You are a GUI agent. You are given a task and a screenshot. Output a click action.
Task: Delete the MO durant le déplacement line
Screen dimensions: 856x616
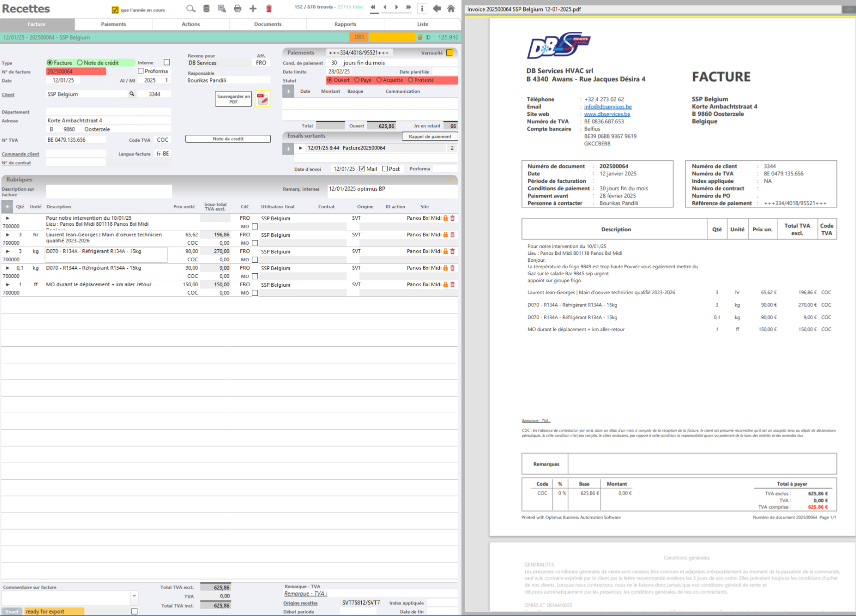tap(453, 285)
